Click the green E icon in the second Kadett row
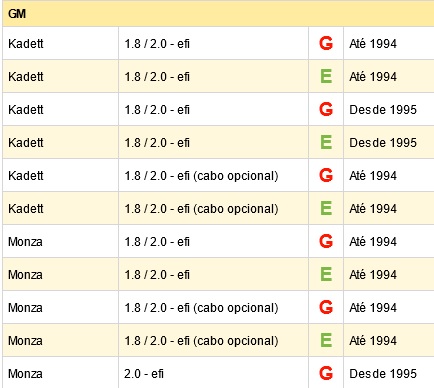Image resolution: width=434 pixels, height=388 pixels. (x=326, y=76)
